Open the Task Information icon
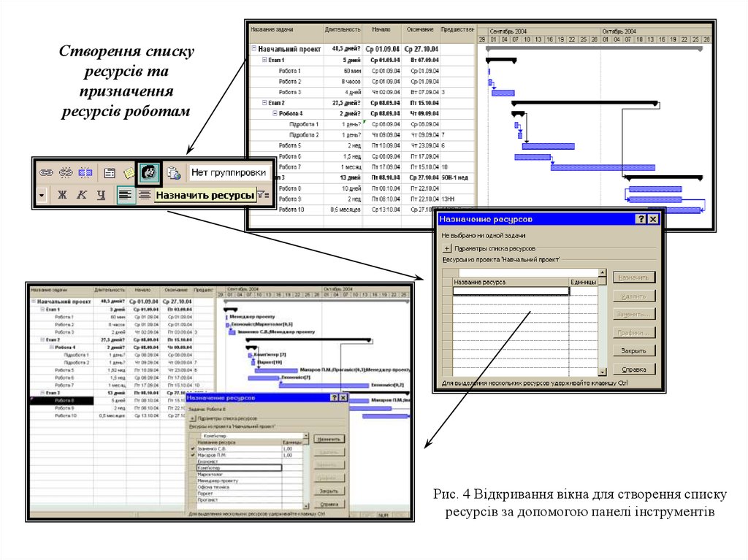This screenshot has width=748, height=560. 110,173
